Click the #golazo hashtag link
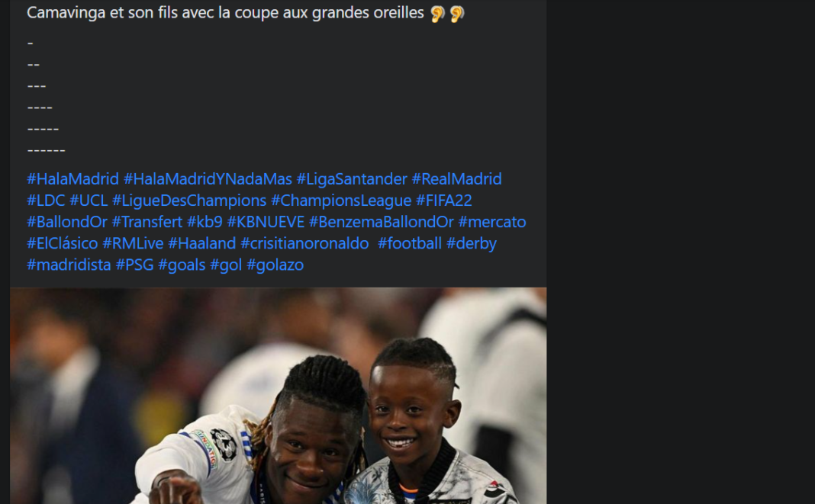The image size is (815, 504). coord(275,265)
